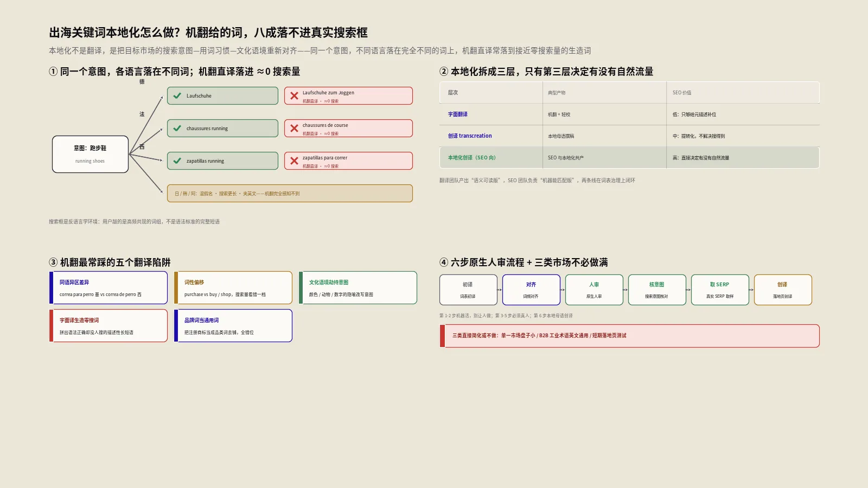Click the 机翻 + 轻校 table cell
Screen dimensions: 868x488
[x=559, y=114]
